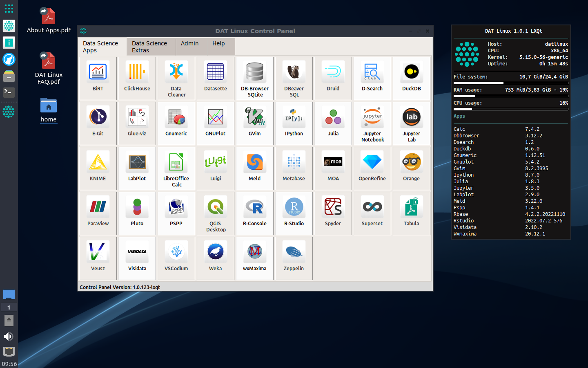Launch R-Studio
The image size is (588, 368).
[x=294, y=213]
